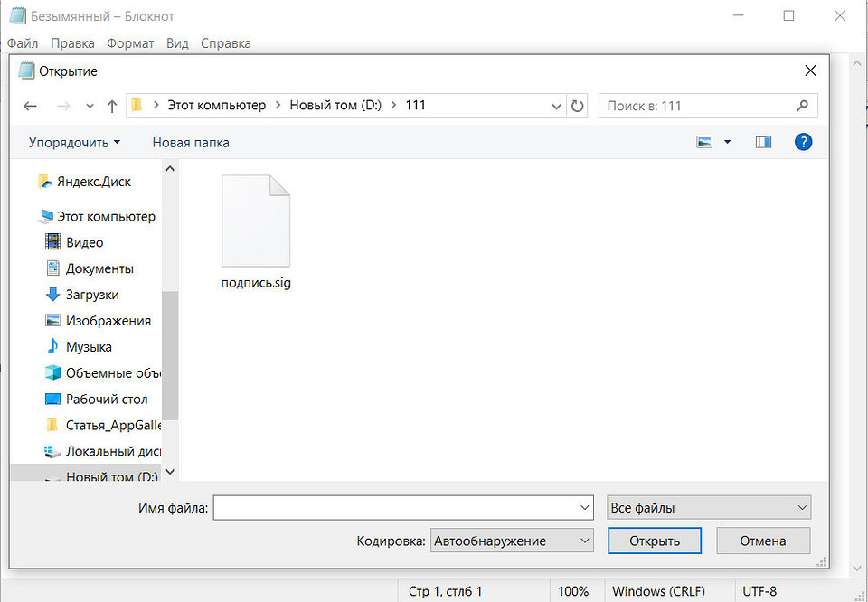Open the Формат menu
This screenshot has width=868, height=602.
(x=130, y=43)
